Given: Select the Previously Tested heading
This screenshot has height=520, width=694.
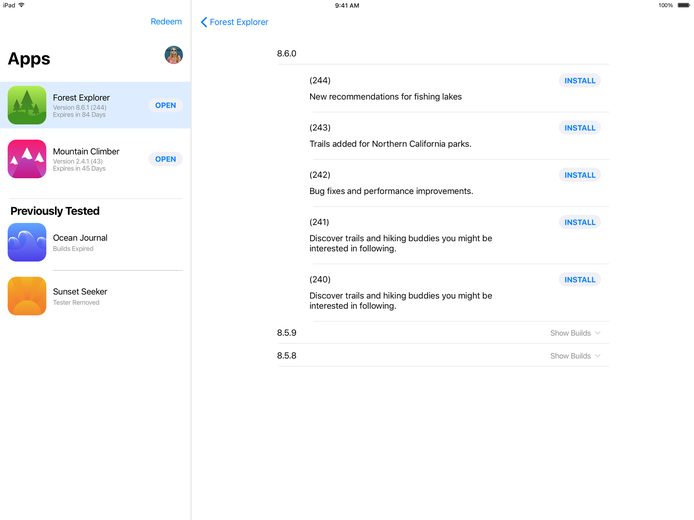Looking at the screenshot, I should pyautogui.click(x=55, y=211).
